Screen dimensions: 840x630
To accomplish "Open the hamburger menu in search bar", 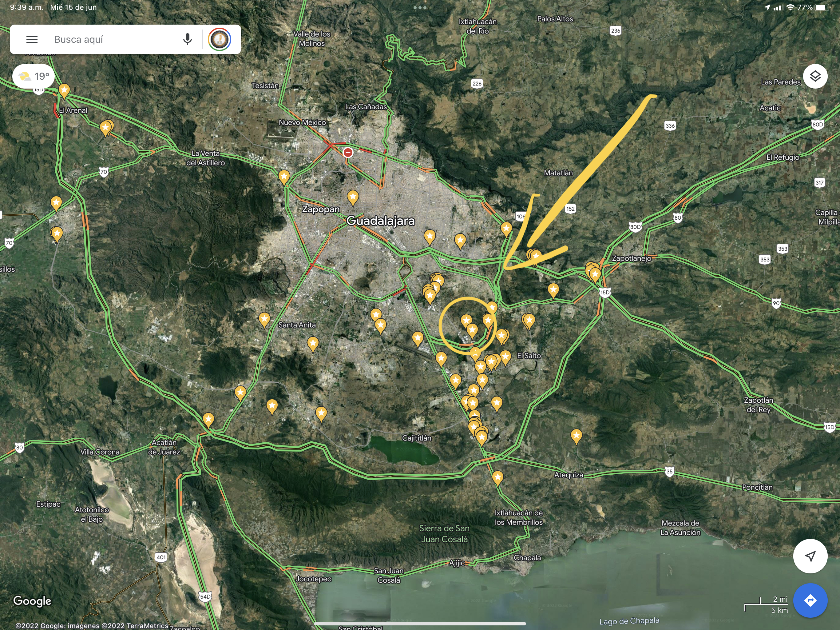I will point(32,39).
